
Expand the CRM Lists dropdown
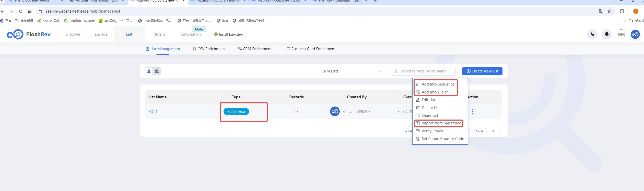pyautogui.click(x=351, y=71)
